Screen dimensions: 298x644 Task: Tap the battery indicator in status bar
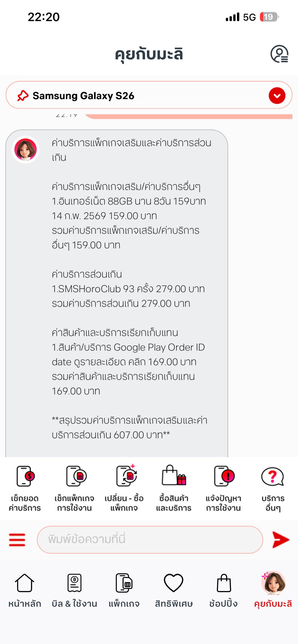[269, 17]
